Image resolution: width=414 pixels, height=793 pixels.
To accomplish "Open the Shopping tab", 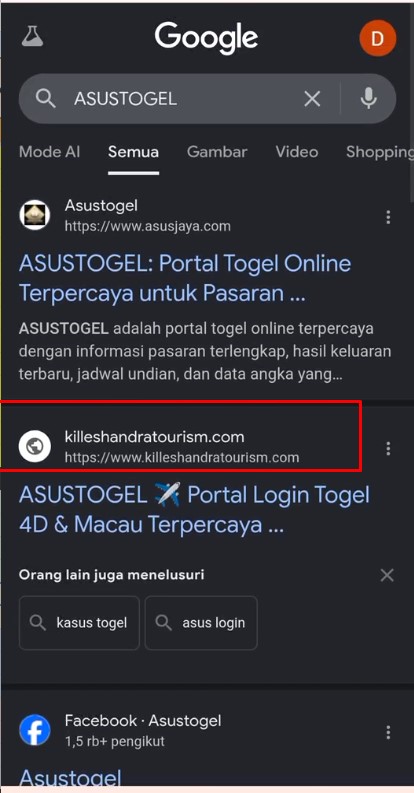I will click(380, 152).
